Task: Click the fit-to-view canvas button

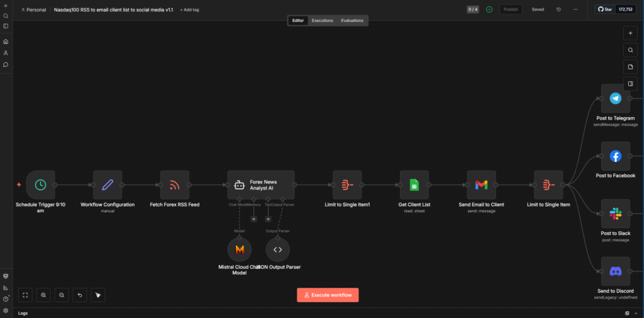Action: click(x=25, y=295)
